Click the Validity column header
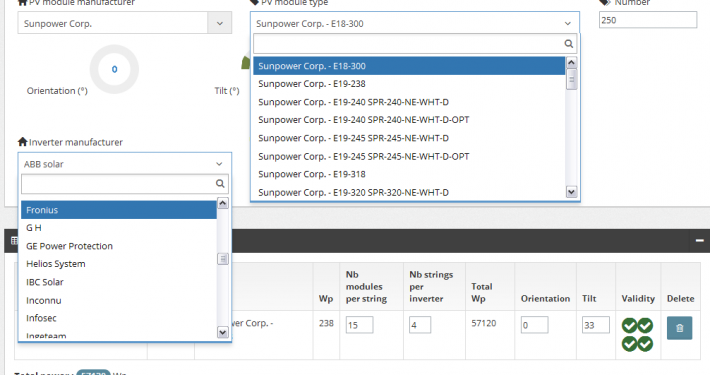Image resolution: width=710 pixels, height=375 pixels. pyautogui.click(x=638, y=298)
